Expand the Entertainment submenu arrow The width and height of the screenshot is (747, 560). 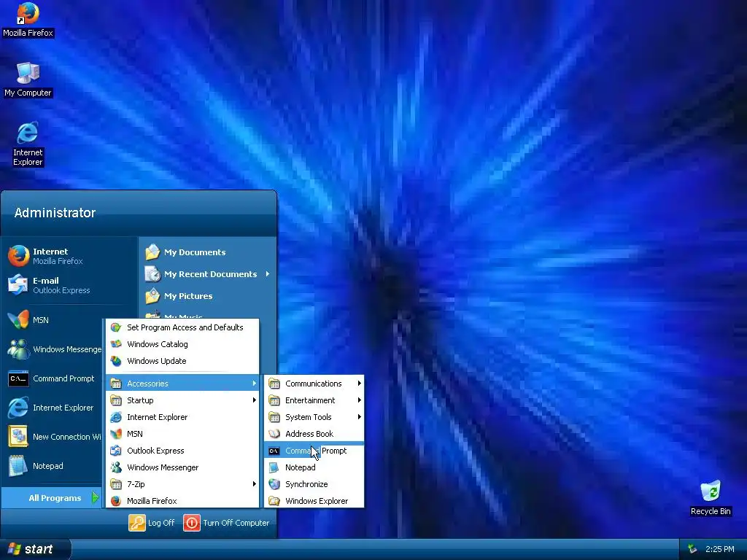(x=359, y=400)
